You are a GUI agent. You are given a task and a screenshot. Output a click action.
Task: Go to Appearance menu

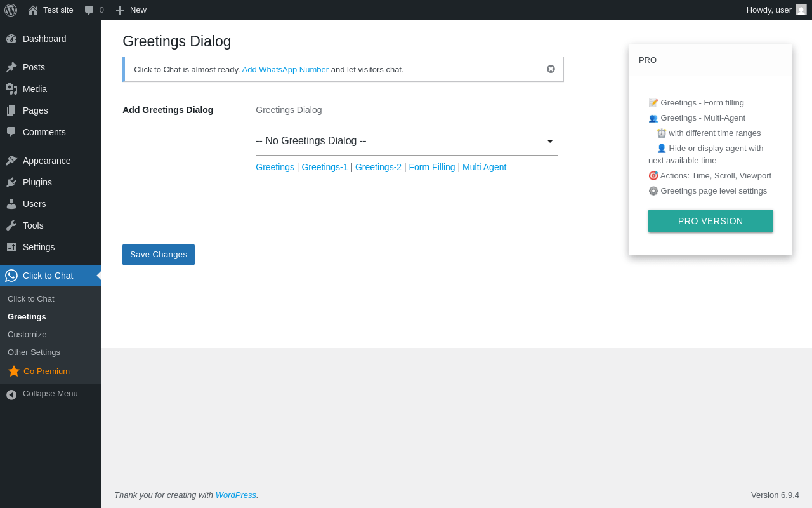click(x=46, y=161)
